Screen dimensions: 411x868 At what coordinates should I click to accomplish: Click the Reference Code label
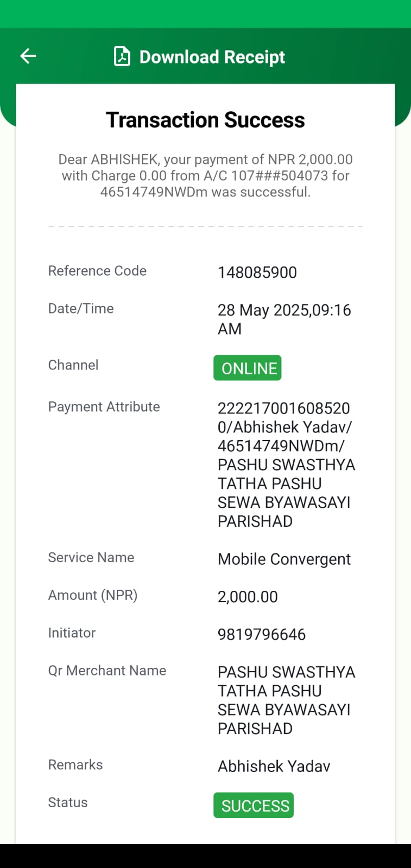[x=97, y=271]
